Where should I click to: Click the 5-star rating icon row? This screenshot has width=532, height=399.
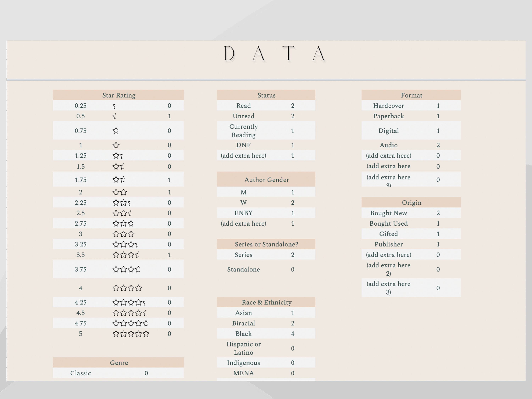(x=131, y=334)
